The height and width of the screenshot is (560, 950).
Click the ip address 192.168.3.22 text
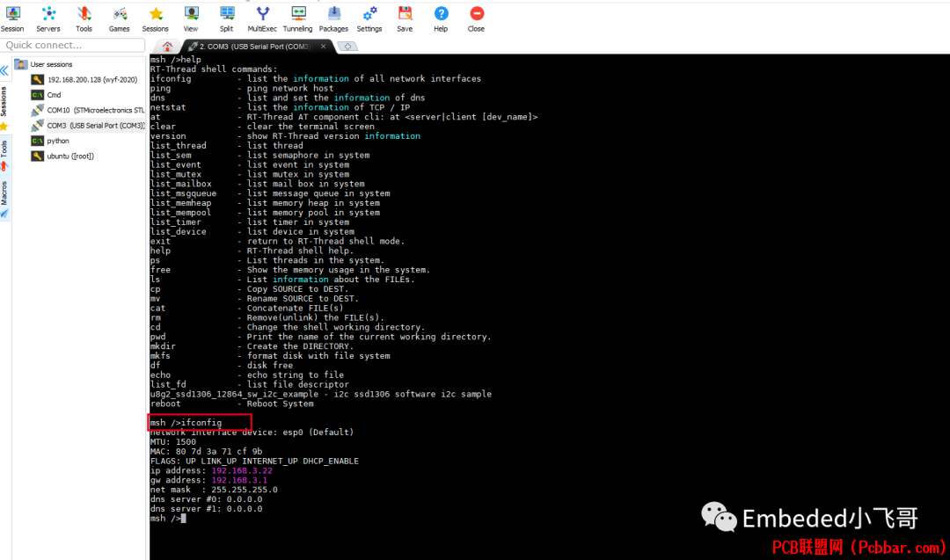[242, 470]
